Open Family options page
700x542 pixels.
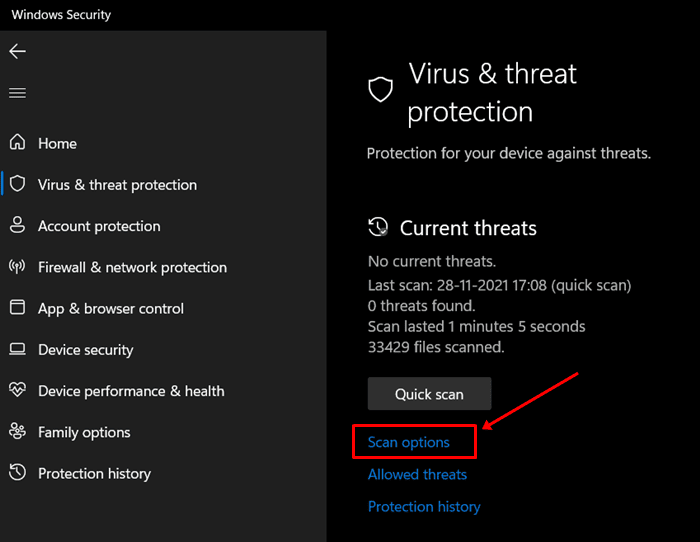[84, 432]
